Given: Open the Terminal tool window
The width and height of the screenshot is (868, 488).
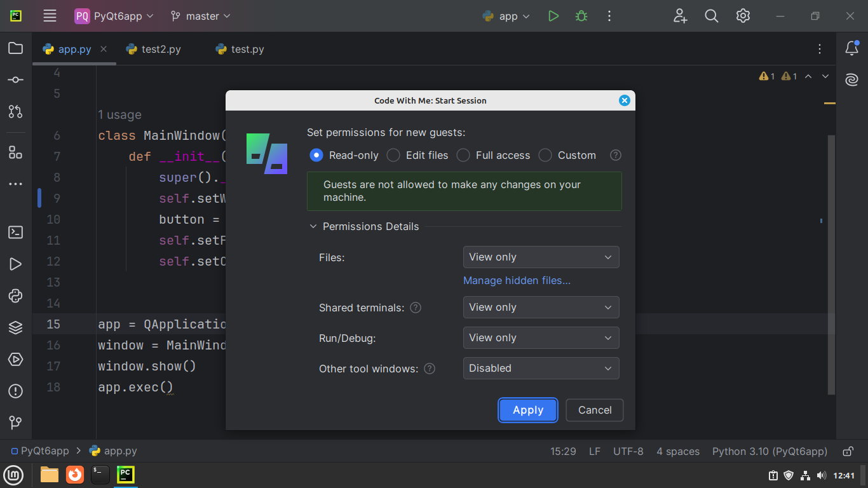Looking at the screenshot, I should pos(15,232).
